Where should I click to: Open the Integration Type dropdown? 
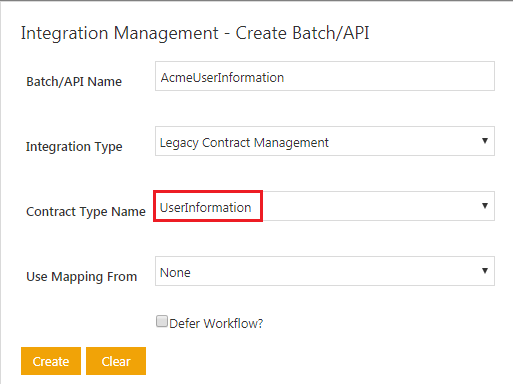(x=325, y=141)
